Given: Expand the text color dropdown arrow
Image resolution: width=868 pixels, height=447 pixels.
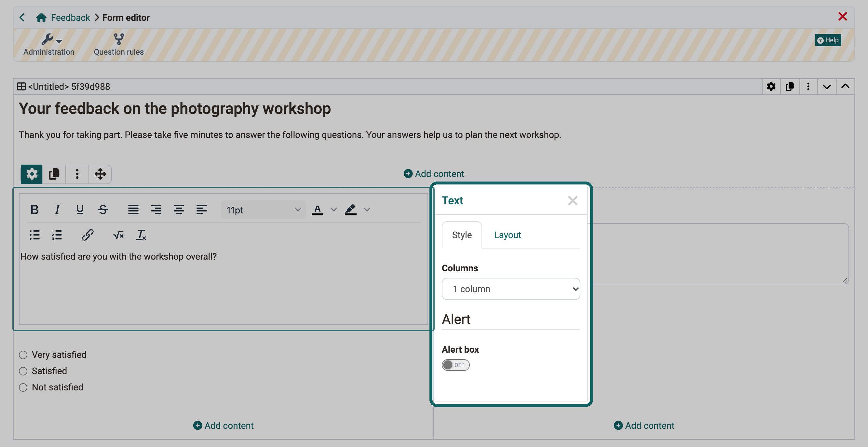Looking at the screenshot, I should [x=333, y=210].
